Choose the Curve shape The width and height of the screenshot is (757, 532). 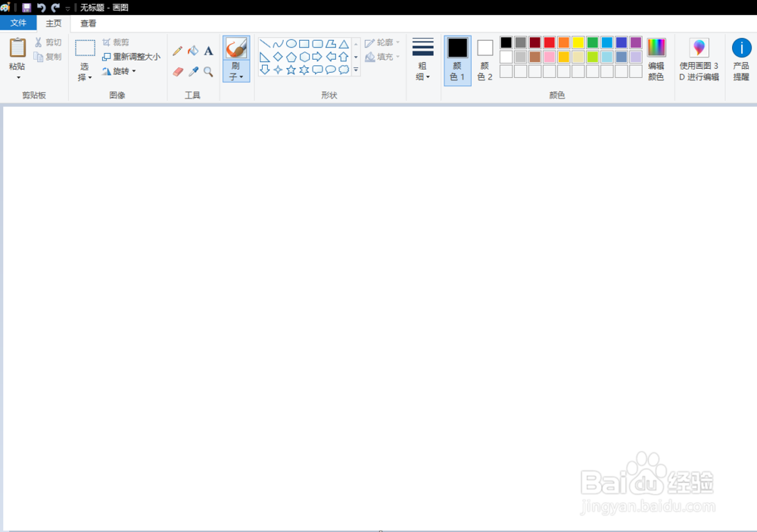point(278,44)
